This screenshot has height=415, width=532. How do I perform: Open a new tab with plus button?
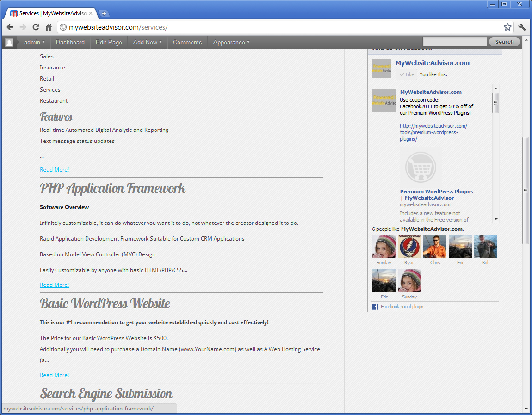pos(104,13)
